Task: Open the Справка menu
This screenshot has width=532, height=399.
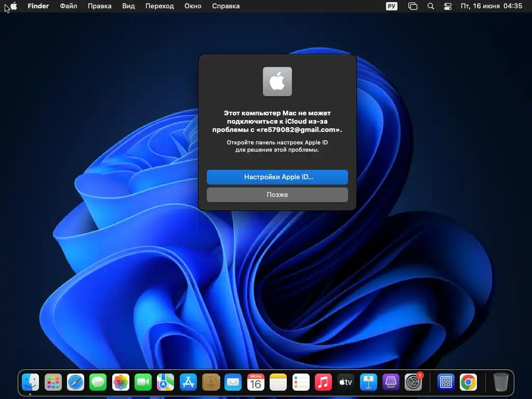Action: pyautogui.click(x=226, y=6)
